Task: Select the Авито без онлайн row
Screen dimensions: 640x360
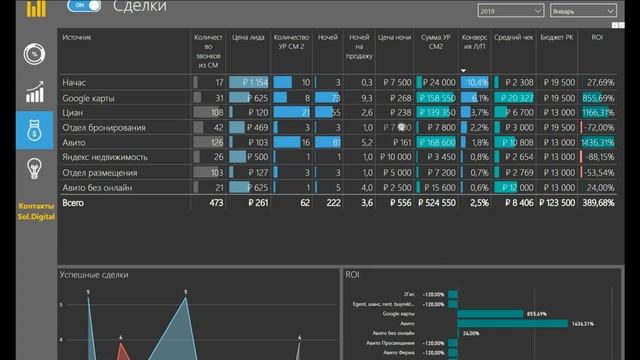Action: 338,188
